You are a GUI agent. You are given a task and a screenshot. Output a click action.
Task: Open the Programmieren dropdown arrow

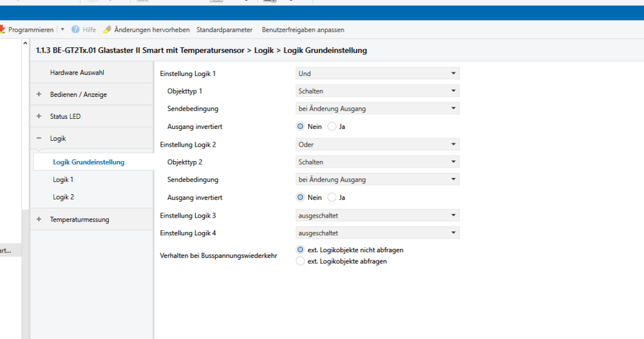coord(62,30)
